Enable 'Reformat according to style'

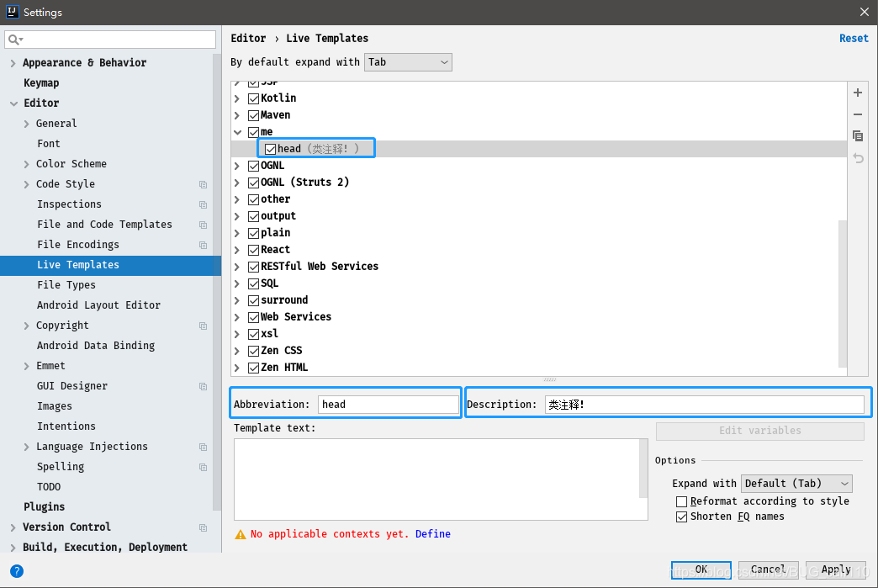click(x=682, y=501)
